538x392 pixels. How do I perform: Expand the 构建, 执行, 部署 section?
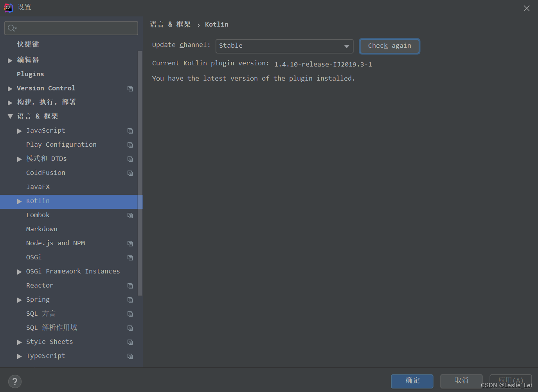point(10,102)
